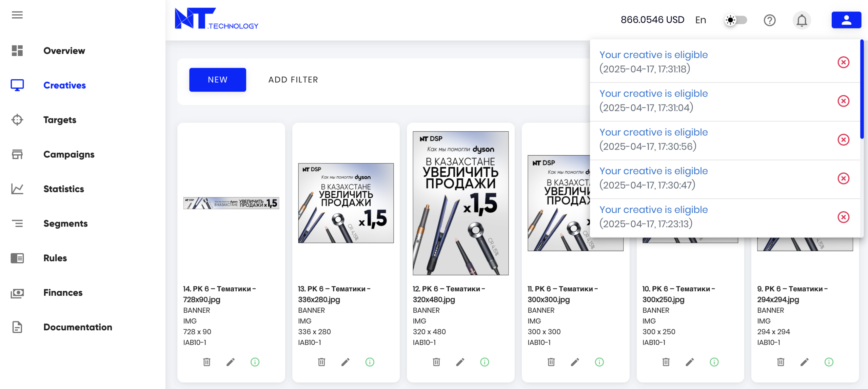Dismiss the 17:31:18 eligible notification

[843, 62]
